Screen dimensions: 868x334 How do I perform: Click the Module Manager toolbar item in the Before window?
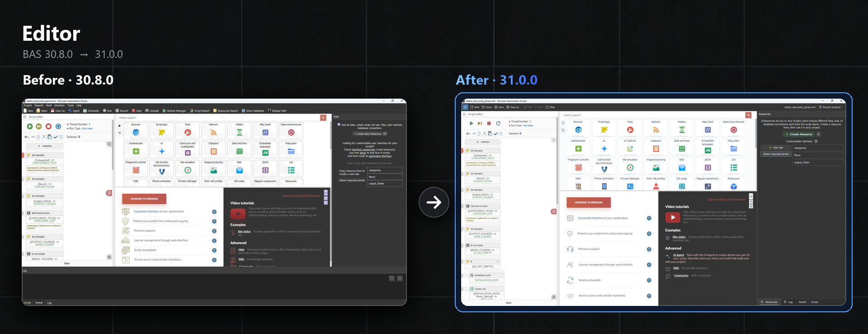click(x=174, y=110)
